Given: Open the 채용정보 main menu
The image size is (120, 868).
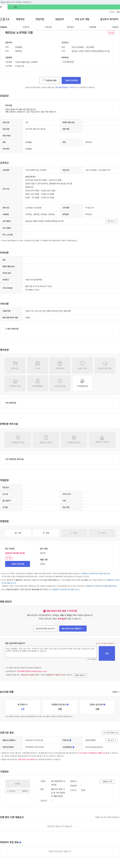Looking at the screenshot, I should click(20, 19).
